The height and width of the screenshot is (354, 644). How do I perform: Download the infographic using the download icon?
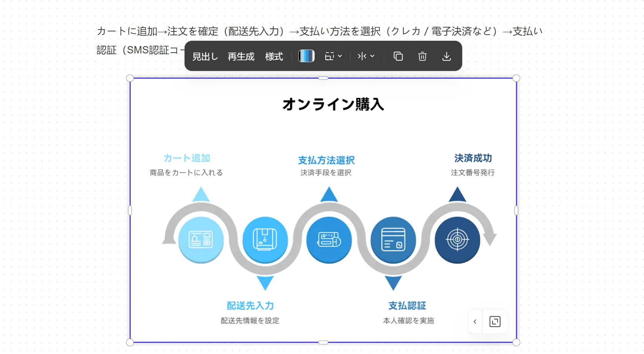coord(446,56)
